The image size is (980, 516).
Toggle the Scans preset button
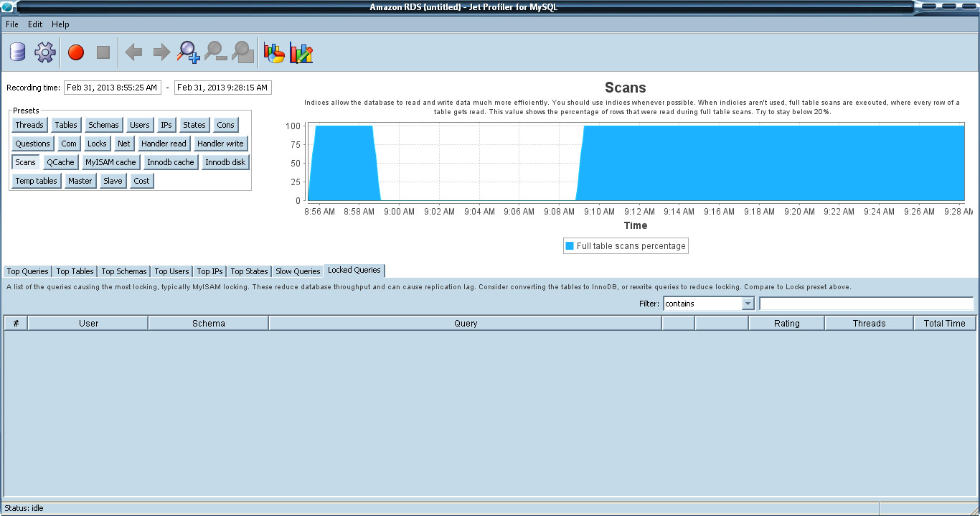[26, 162]
